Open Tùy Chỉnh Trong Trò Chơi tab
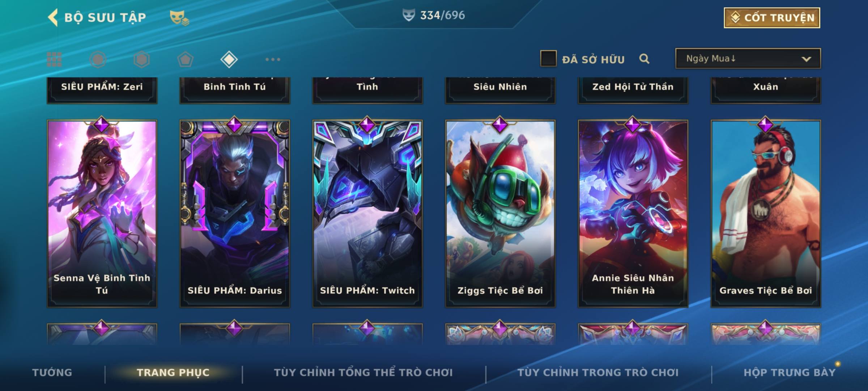This screenshot has height=391, width=868. tap(598, 373)
